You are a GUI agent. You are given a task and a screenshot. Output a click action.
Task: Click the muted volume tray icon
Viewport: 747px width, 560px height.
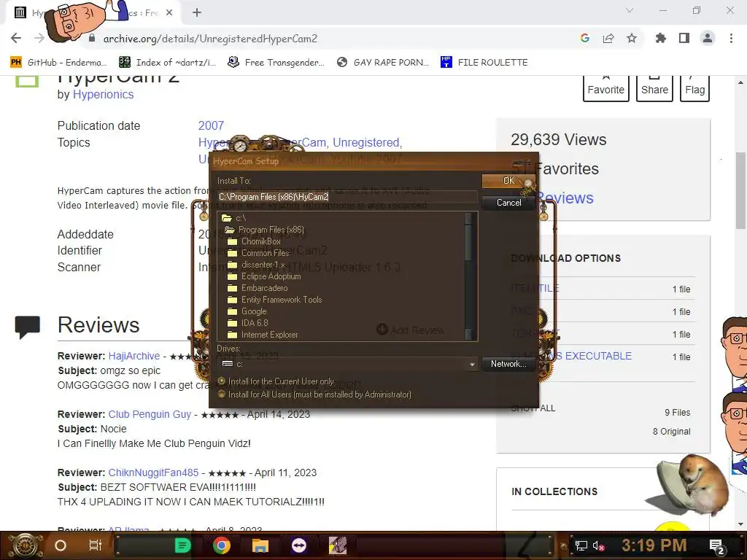(598, 546)
